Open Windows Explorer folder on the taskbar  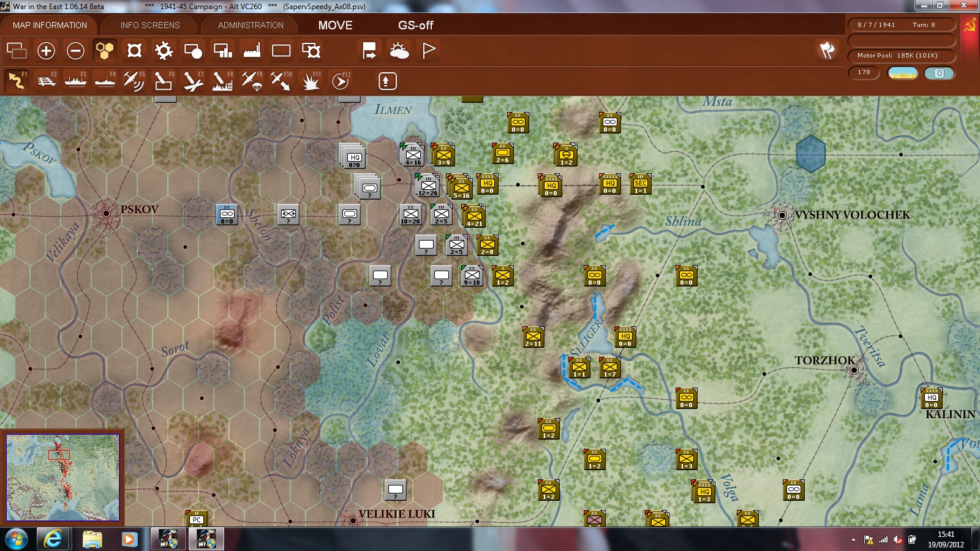pos(92,539)
